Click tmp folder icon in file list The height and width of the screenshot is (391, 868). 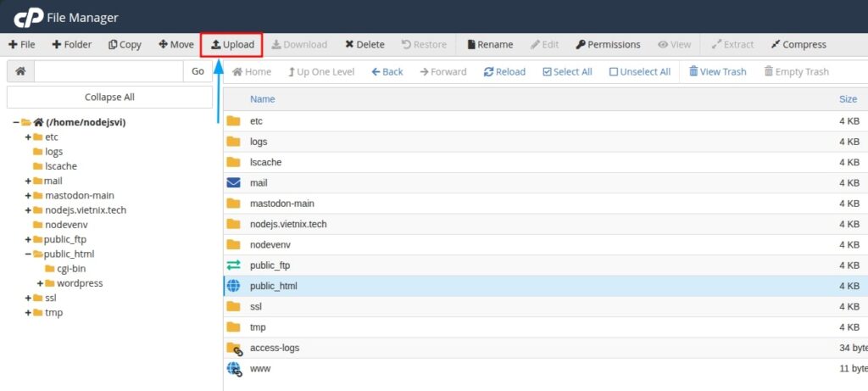click(x=234, y=327)
